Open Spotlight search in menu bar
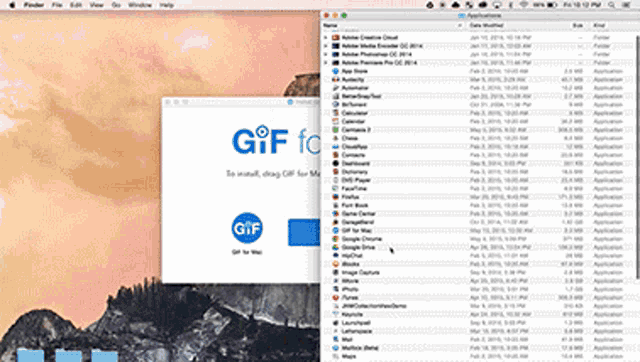The height and width of the screenshot is (362, 640). (x=611, y=5)
